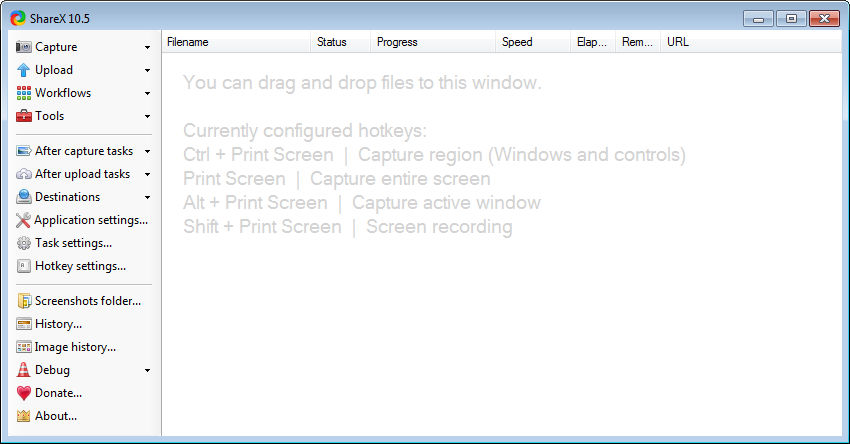
Task: Expand the After upload tasks arrow
Action: [147, 175]
